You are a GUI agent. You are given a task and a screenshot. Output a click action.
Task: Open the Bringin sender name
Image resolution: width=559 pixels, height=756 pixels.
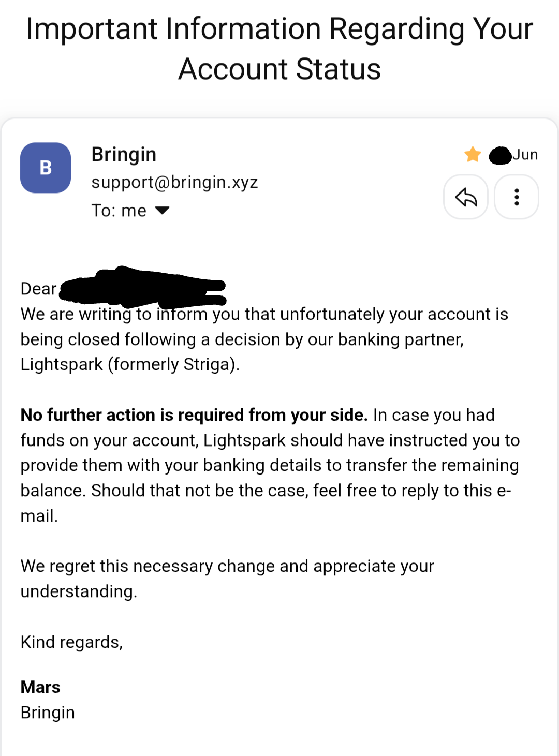pyautogui.click(x=124, y=154)
